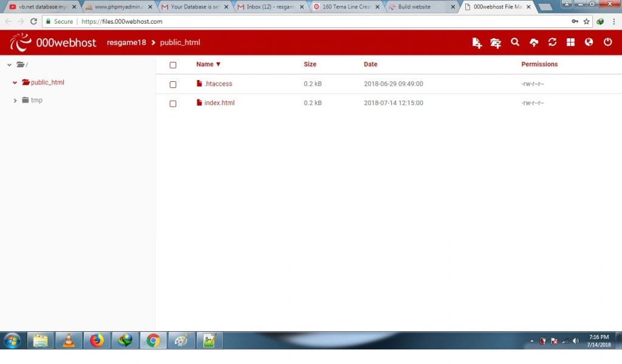
Task: Switch to vb.net database YouTube tab
Action: click(43, 7)
